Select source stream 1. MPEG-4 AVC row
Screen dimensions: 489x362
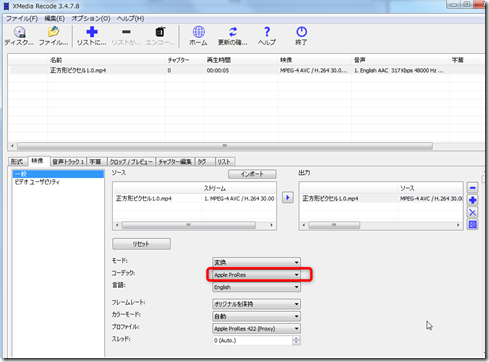[194, 198]
